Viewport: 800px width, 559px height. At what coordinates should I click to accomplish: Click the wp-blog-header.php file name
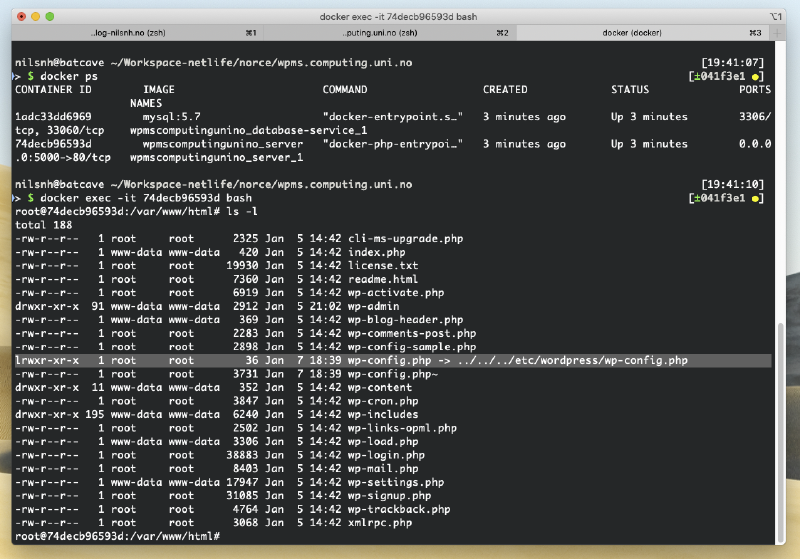pos(406,320)
